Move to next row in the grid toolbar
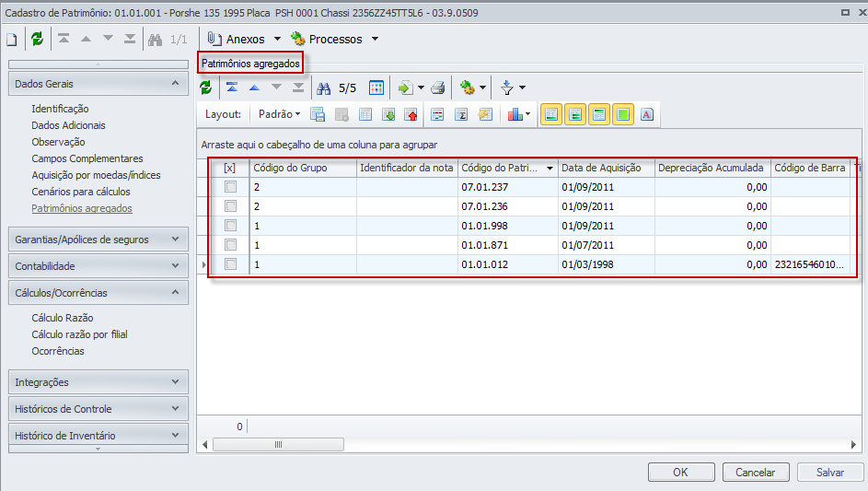868x491 pixels. pos(276,88)
